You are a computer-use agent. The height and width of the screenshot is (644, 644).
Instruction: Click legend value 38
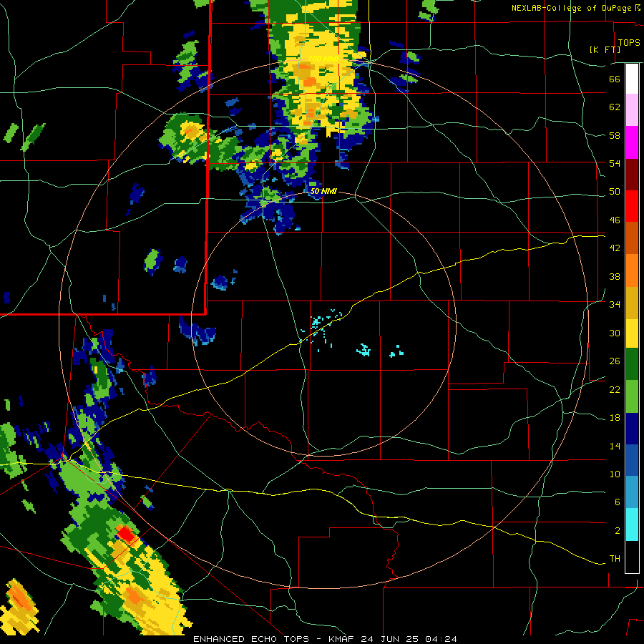[x=615, y=276]
